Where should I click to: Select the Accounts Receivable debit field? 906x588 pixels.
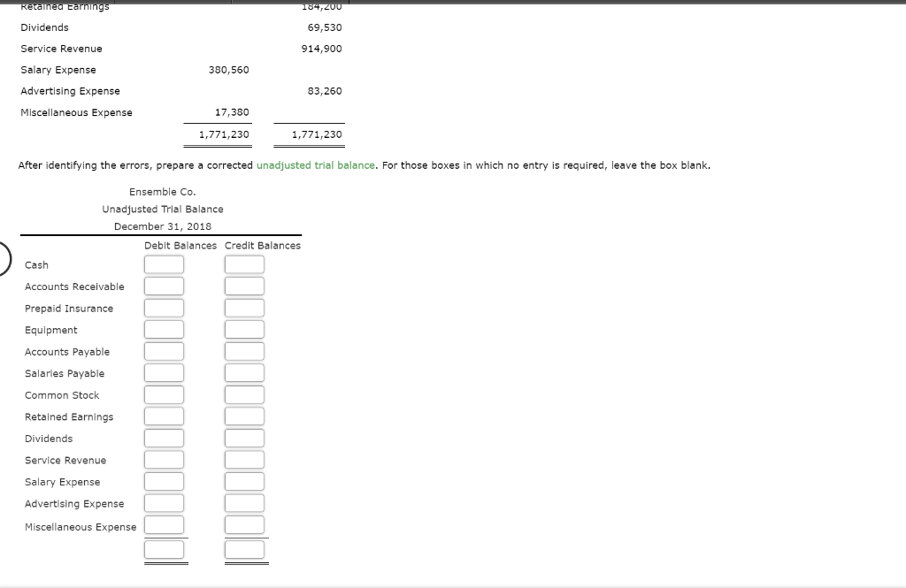164,285
